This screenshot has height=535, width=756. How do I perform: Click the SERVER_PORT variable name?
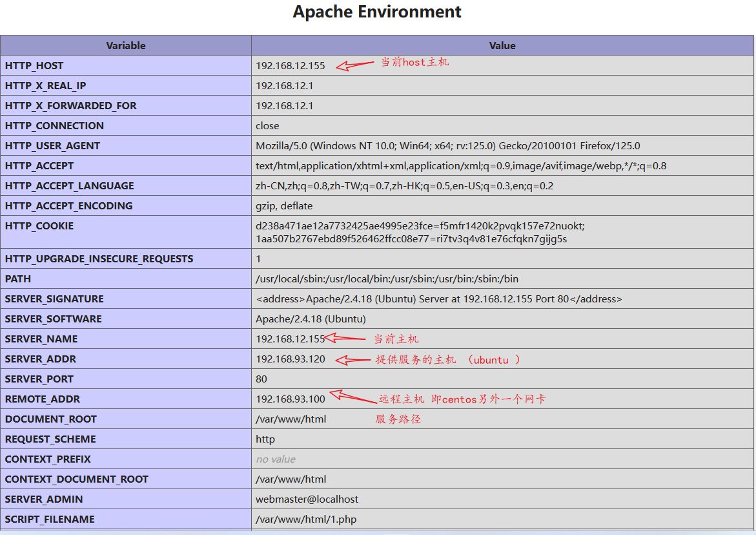(39, 379)
